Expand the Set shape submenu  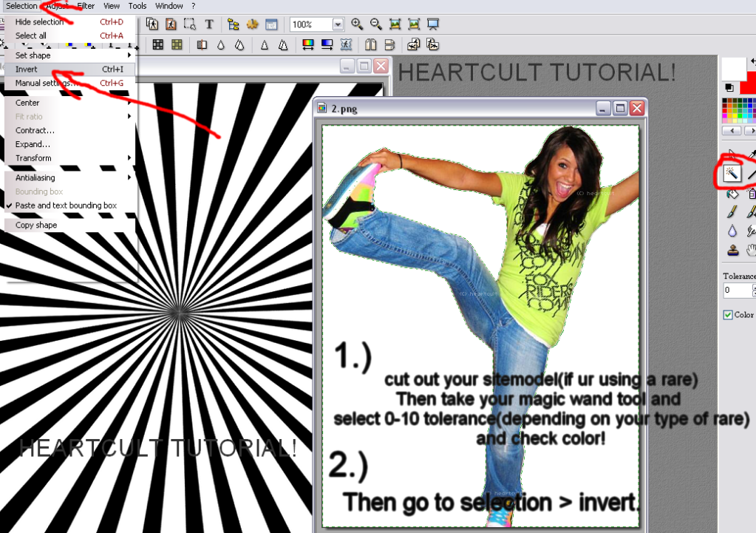point(70,55)
